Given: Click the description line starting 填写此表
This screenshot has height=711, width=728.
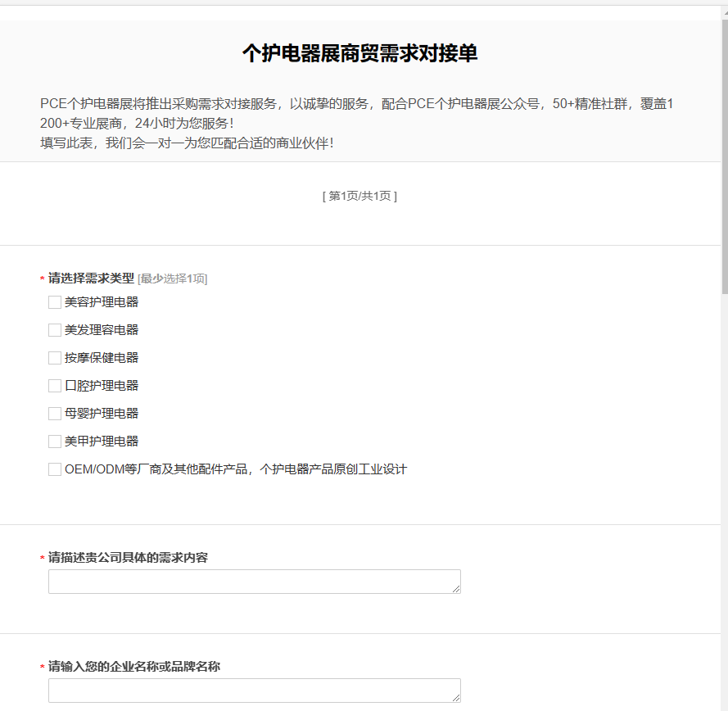Looking at the screenshot, I should click(x=187, y=143).
